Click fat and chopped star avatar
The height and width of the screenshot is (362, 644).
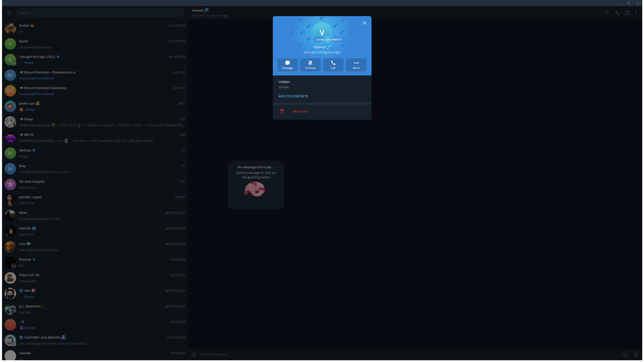click(x=10, y=185)
